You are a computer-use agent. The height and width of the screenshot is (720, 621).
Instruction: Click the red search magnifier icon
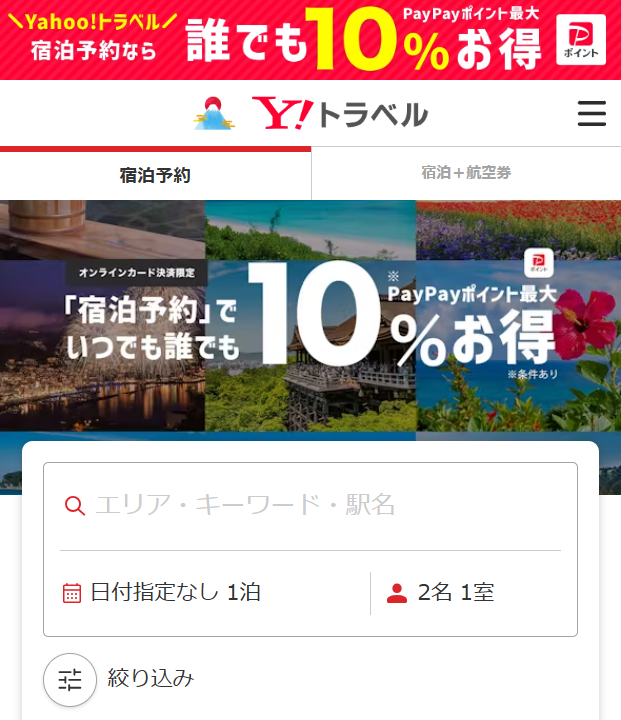tap(74, 506)
